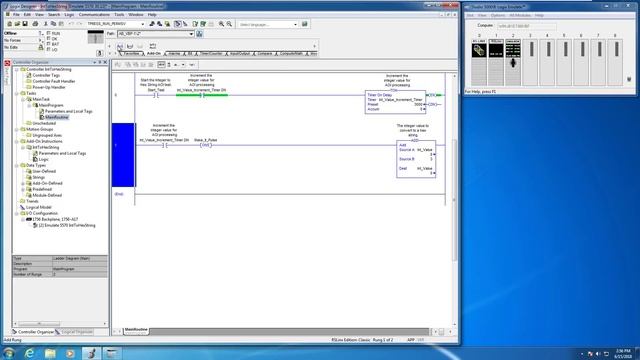This screenshot has height=360, width=640.
Task: Click the rung display icon in the ladder editor toolbar
Action: (x=161, y=64)
